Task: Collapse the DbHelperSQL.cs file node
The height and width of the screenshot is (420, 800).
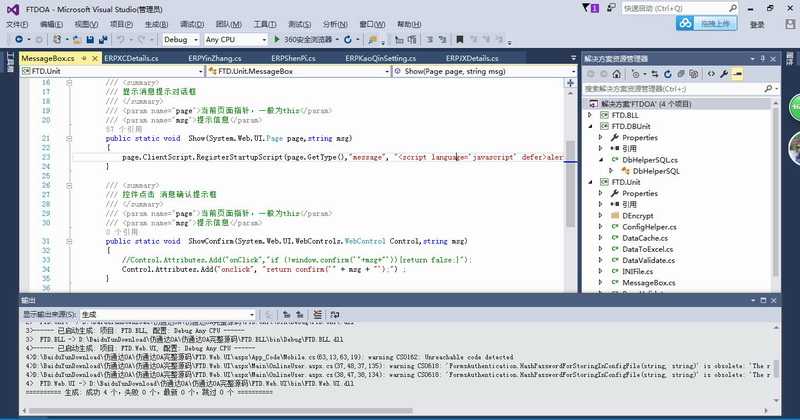Action: pos(601,160)
